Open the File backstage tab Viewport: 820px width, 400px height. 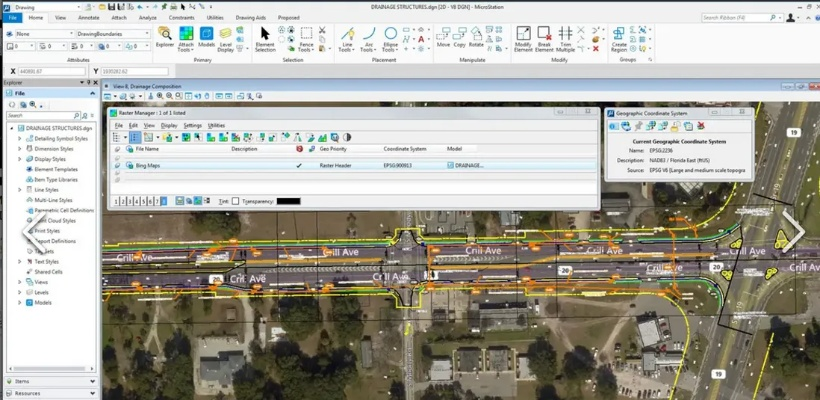(x=13, y=17)
